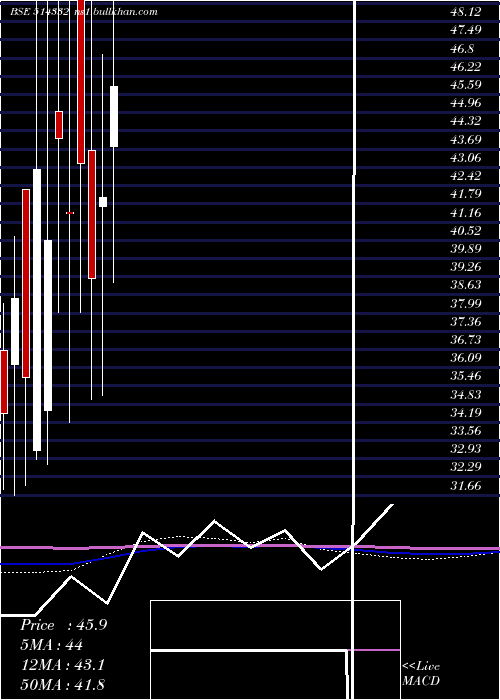
Task: Click the 41.16 price axis label
Action: [x=466, y=212]
